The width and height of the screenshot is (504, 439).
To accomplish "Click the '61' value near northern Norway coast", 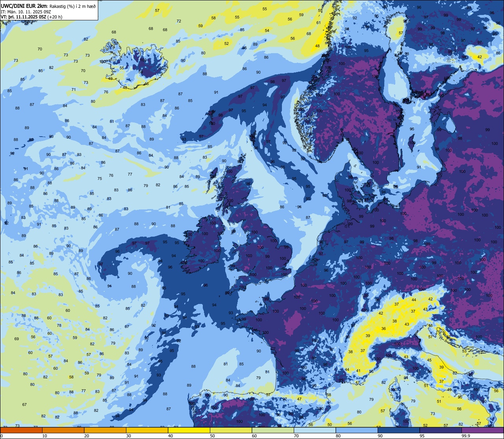I will click(x=319, y=22).
